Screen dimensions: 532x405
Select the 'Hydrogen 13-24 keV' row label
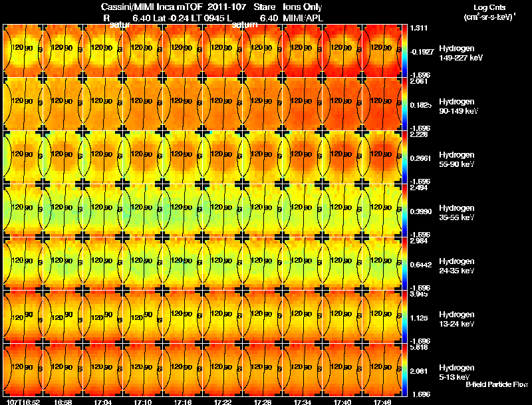457,319
